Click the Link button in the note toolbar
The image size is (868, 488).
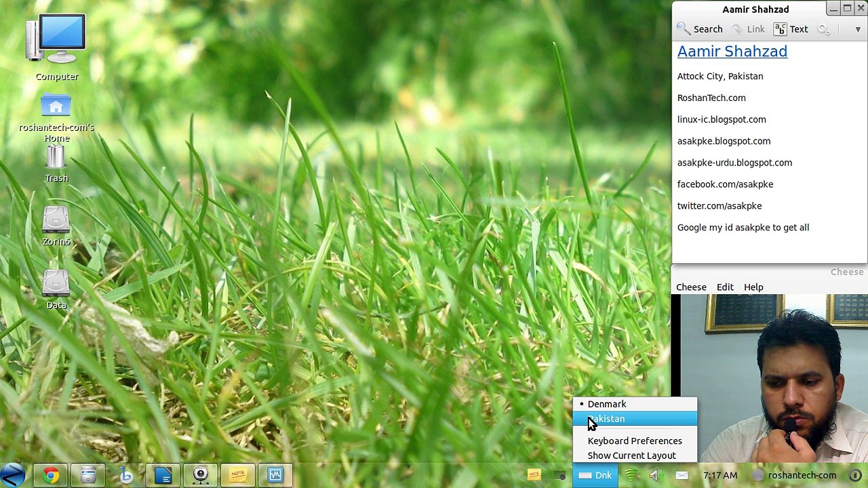pyautogui.click(x=748, y=29)
